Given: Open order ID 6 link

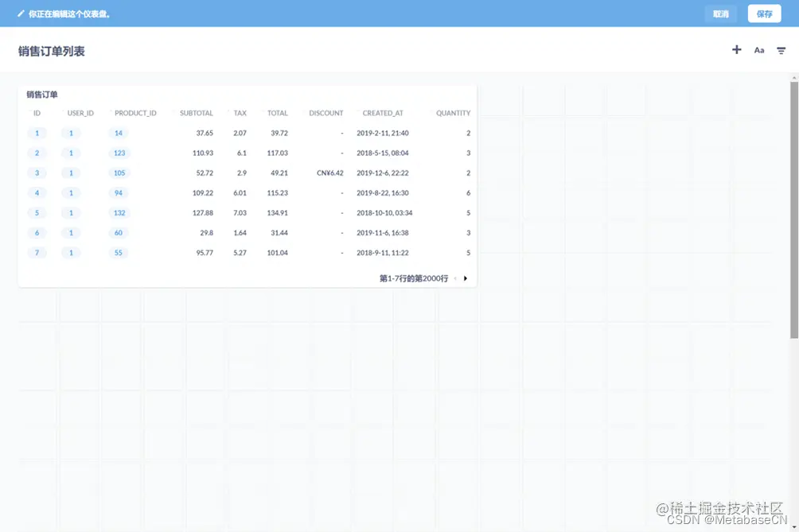Looking at the screenshot, I should click(x=37, y=233).
